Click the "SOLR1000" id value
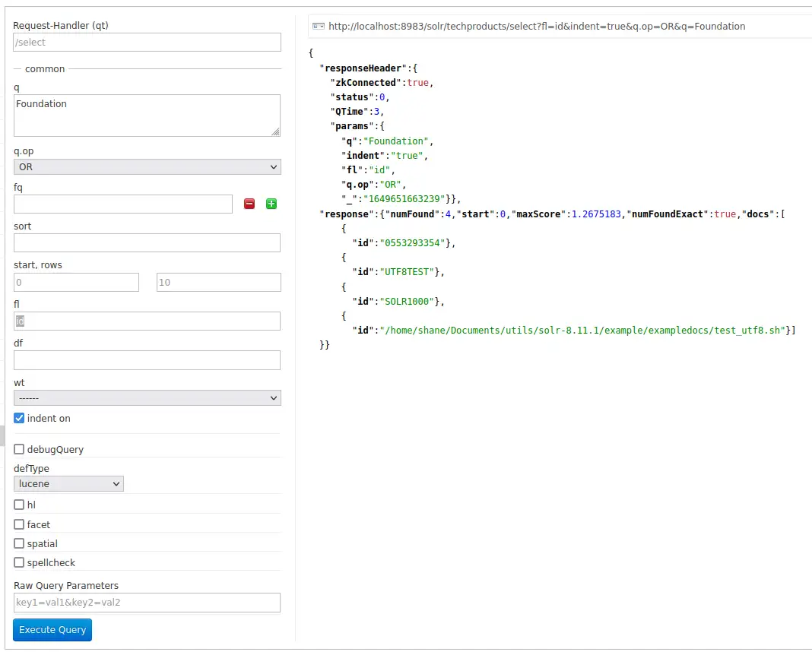Screen dimensions: 812x652 (x=407, y=301)
